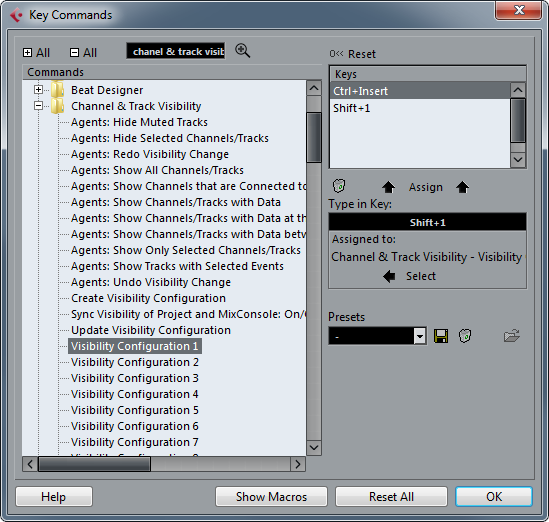
Task: Click the Help button
Action: coord(54,496)
